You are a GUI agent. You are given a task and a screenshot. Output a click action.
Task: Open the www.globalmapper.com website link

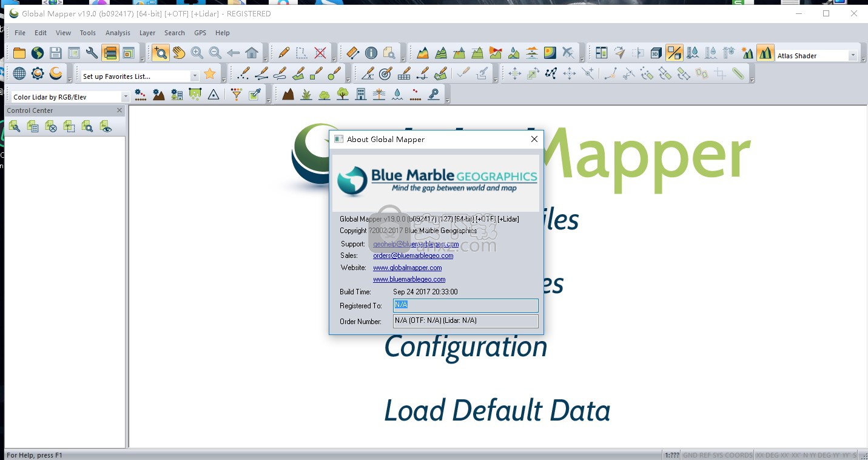407,268
